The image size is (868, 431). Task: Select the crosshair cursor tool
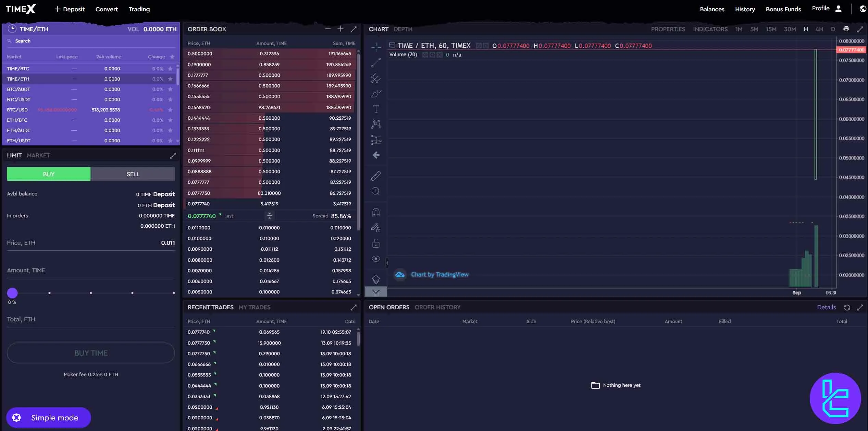click(x=376, y=47)
